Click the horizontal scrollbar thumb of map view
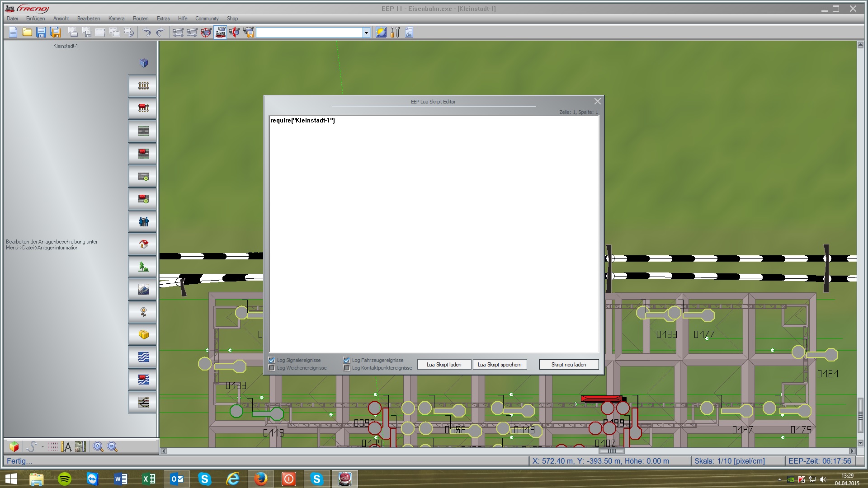 pos(611,451)
